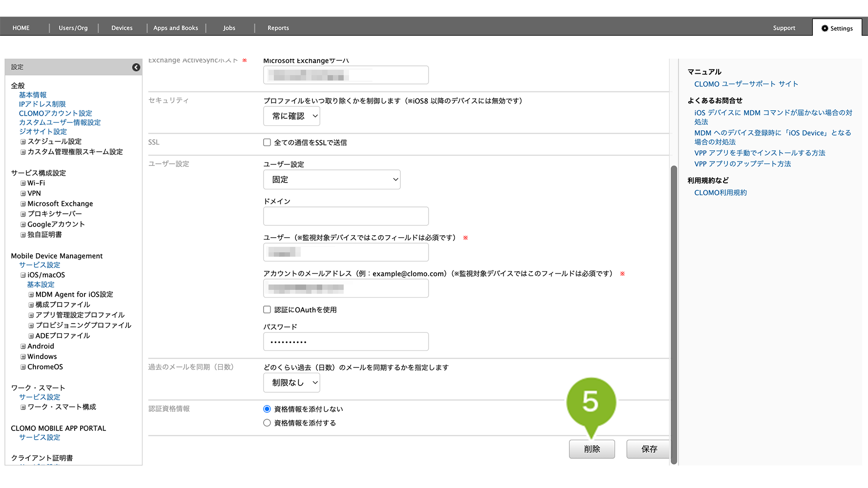Screen dimensions: 868x488
Task: Select 資格情報を添付する radio button
Action: [x=267, y=423]
